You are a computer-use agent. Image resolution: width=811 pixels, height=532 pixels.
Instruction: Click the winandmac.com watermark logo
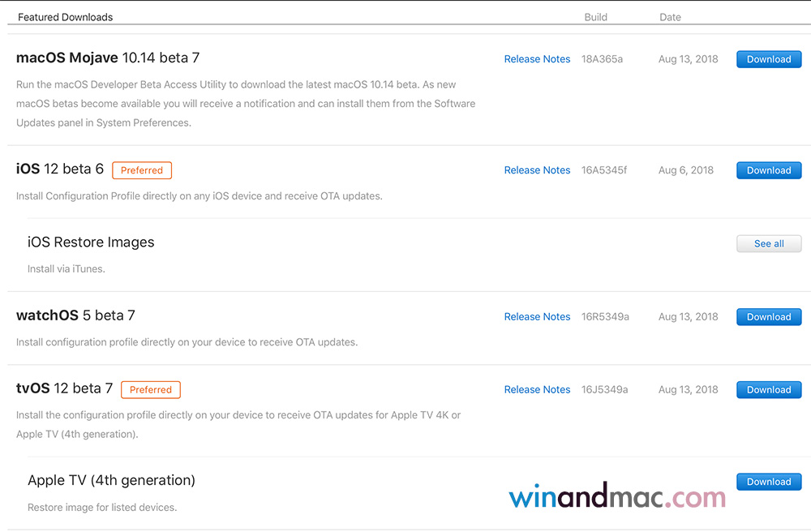click(x=617, y=497)
